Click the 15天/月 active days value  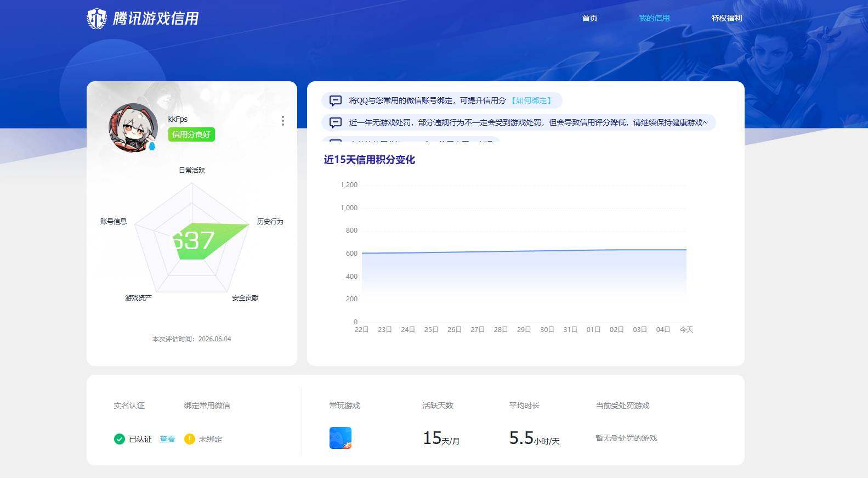click(441, 438)
